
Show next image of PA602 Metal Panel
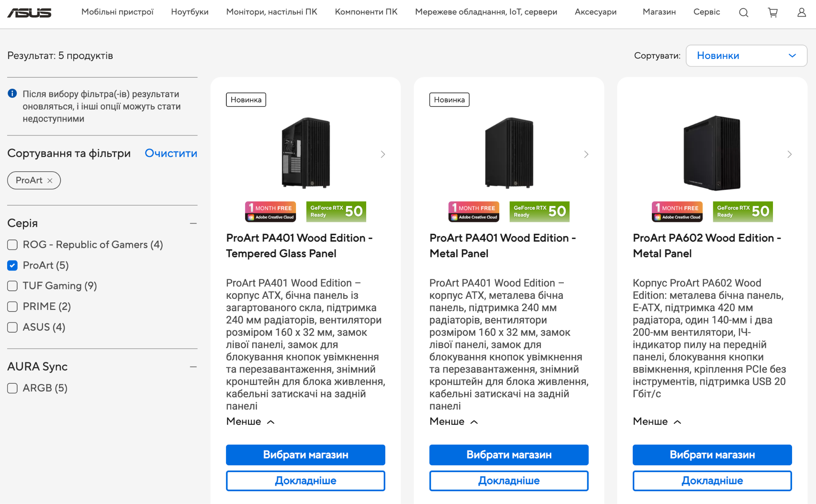tap(790, 154)
